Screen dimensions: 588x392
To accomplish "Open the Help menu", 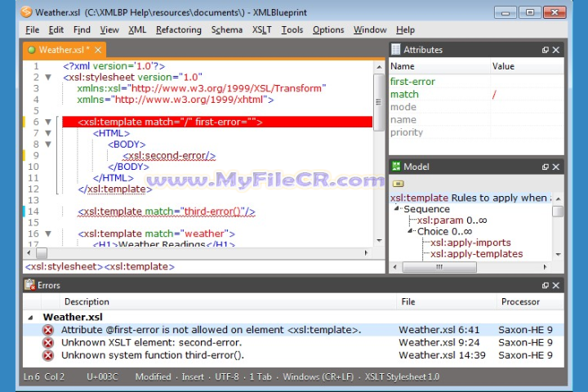I will tap(405, 29).
